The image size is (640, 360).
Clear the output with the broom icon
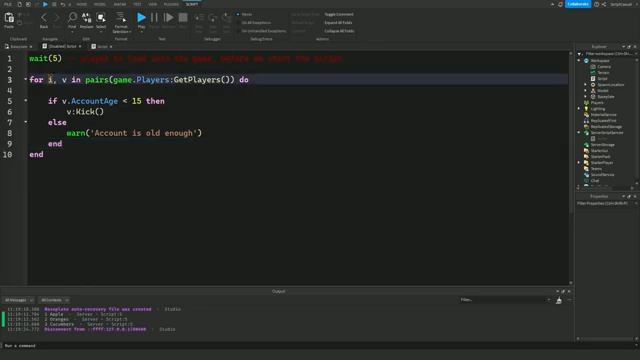pos(559,300)
